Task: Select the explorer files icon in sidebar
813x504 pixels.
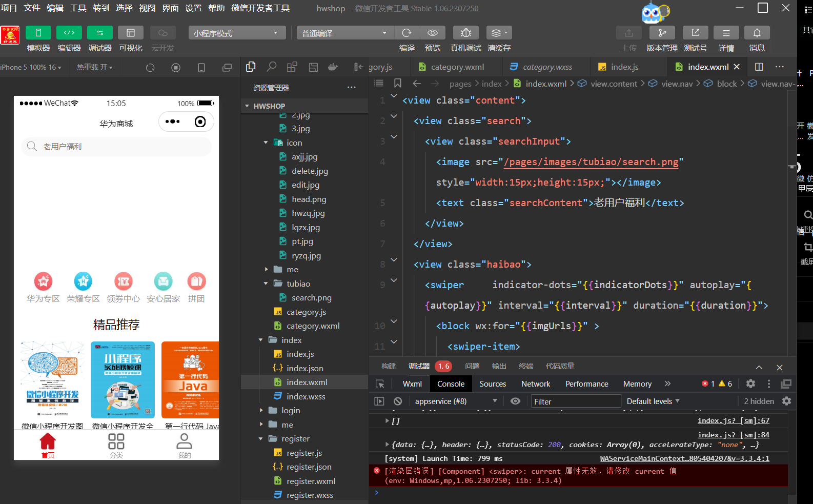Action: 251,67
